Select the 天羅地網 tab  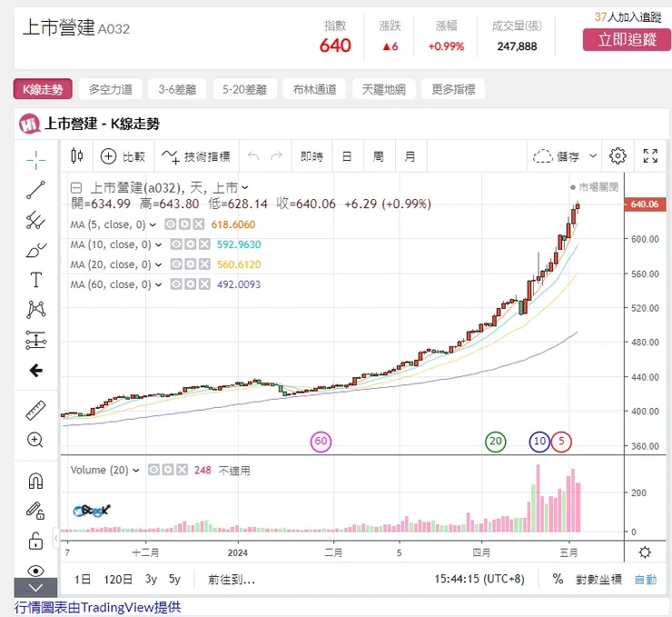coord(383,89)
